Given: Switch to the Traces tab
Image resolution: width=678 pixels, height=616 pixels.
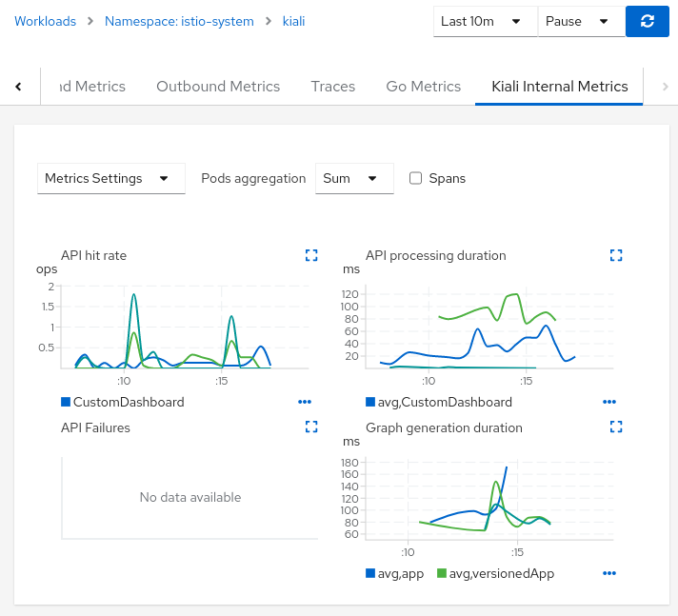Looking at the screenshot, I should [x=333, y=86].
